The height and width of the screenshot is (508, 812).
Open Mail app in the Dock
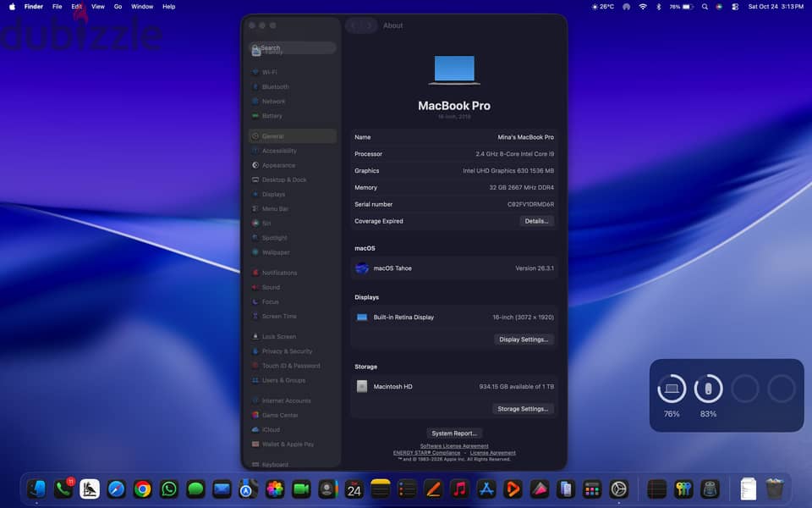[x=222, y=489]
